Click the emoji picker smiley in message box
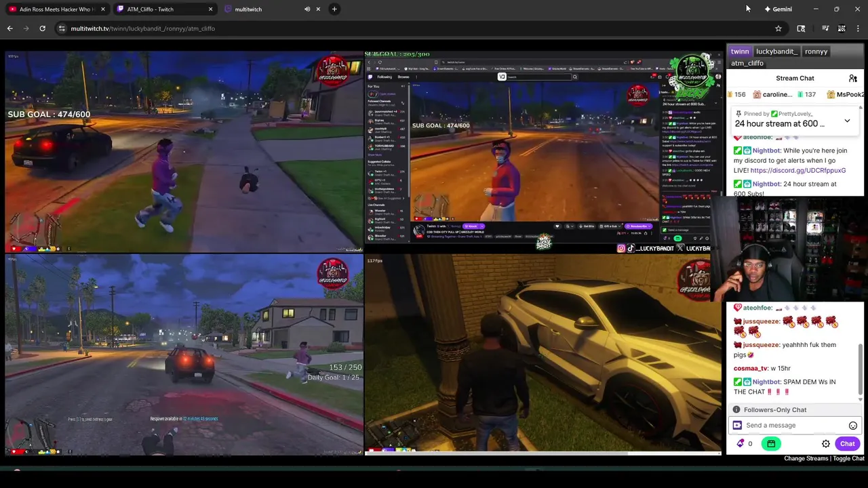The height and width of the screenshot is (488, 868). tap(853, 426)
